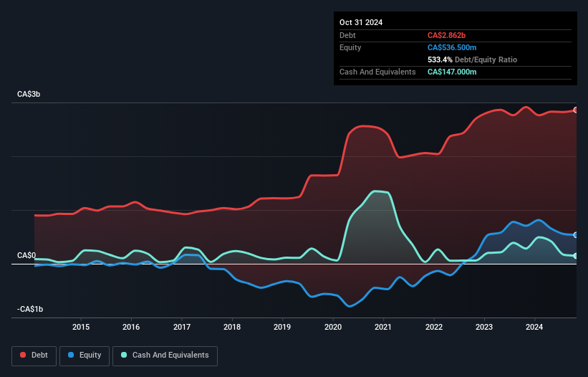Click the CA$2.862b debt value
The height and width of the screenshot is (377, 588).
point(446,35)
